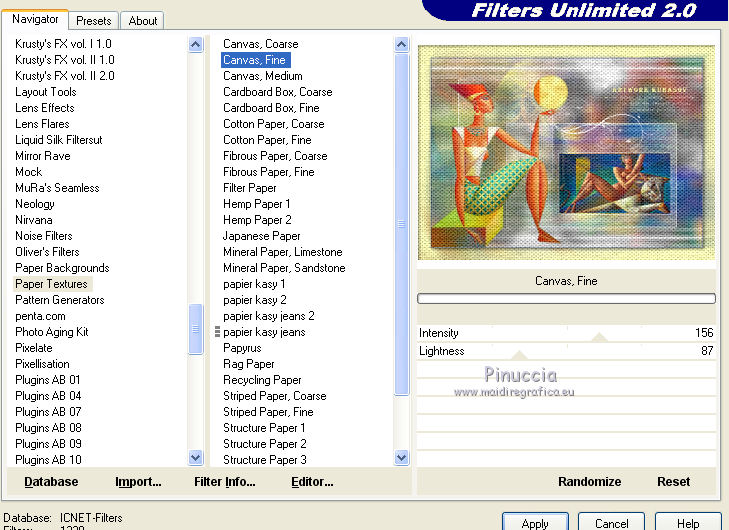The image size is (729, 530).
Task: Select Mineral Paper, Limestone
Action: tap(282, 252)
